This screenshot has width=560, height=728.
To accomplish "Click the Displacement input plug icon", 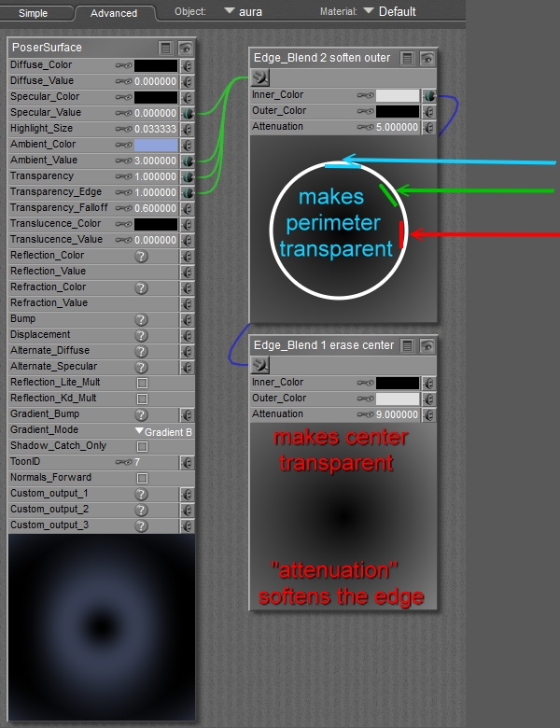I will pos(187,335).
